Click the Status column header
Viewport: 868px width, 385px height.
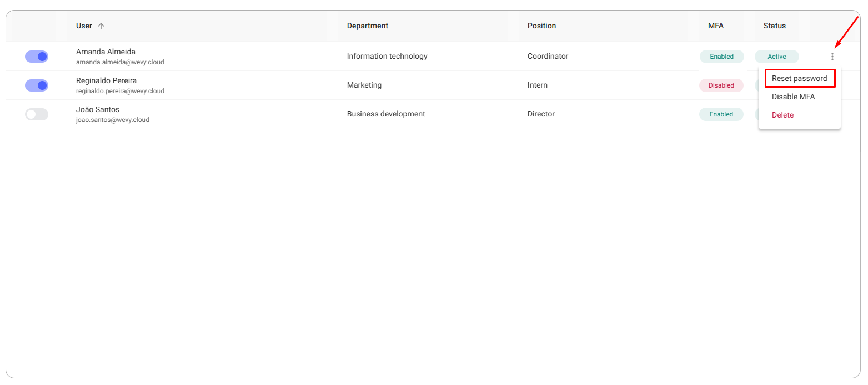click(775, 26)
